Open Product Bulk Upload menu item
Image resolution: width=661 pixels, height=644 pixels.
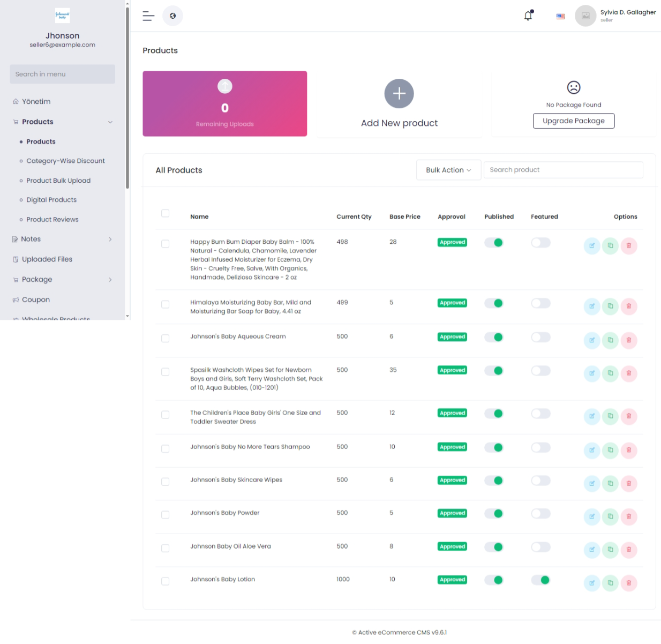point(58,181)
